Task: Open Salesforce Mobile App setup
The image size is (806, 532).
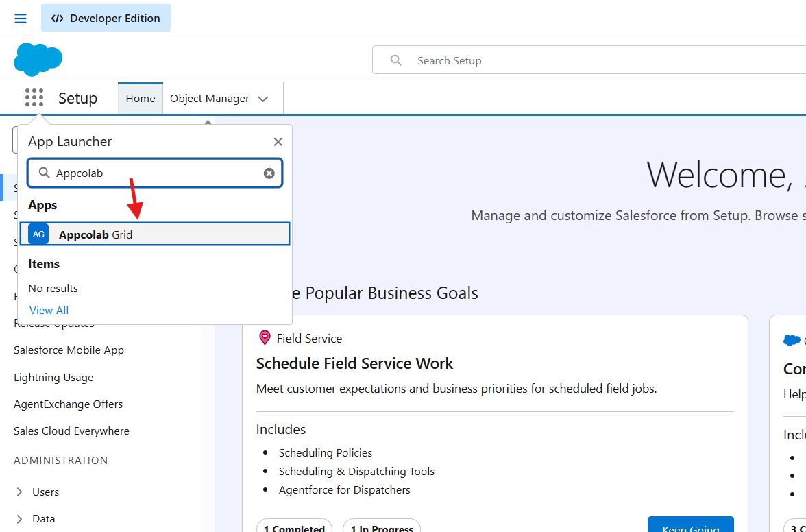Action: 69,350
